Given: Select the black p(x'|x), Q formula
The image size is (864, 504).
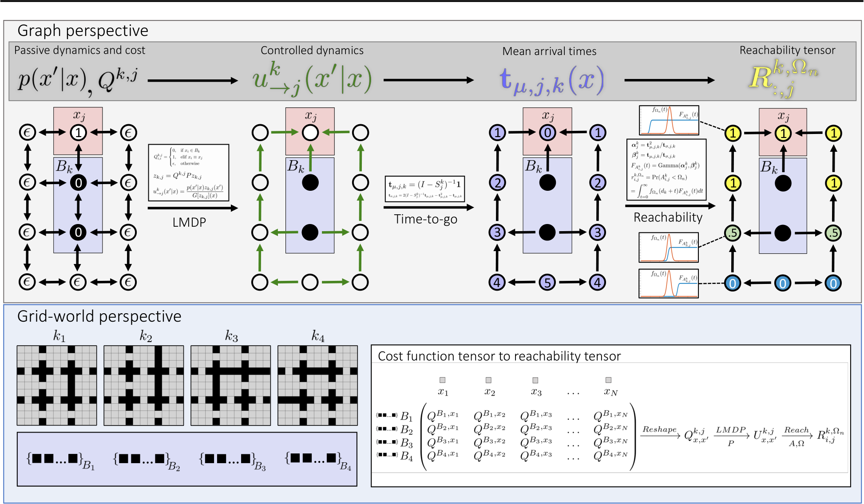Looking at the screenshot, I should tap(78, 80).
